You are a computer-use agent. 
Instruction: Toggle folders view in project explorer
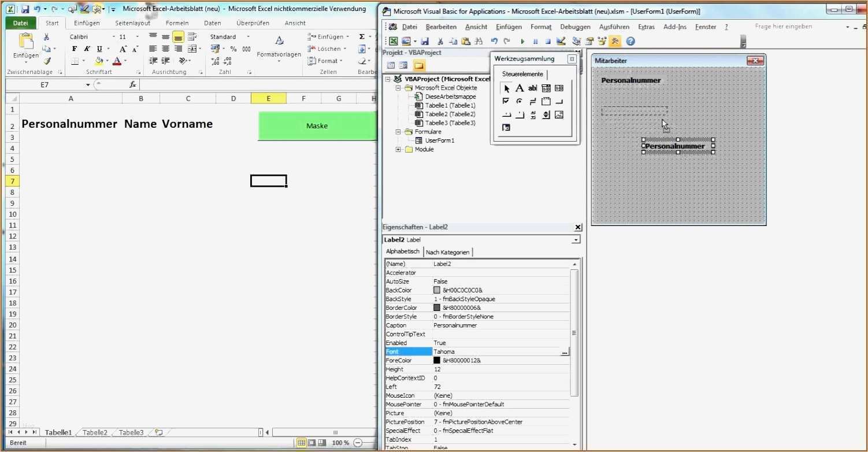click(x=418, y=65)
